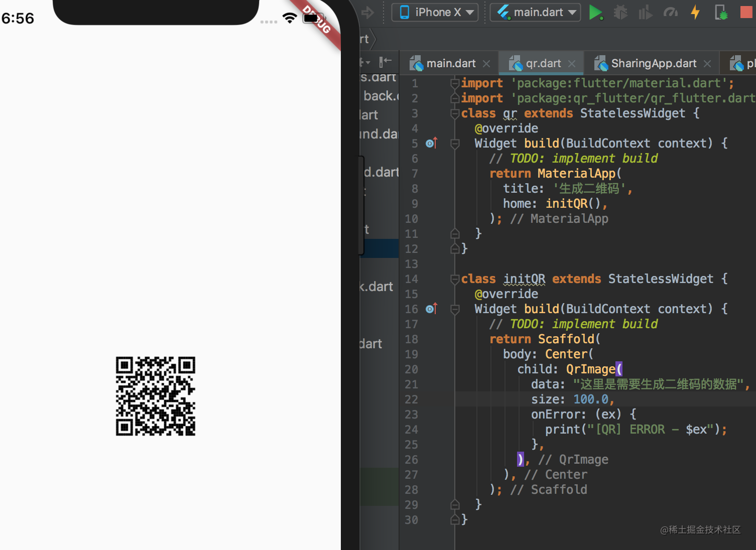Tap the QR code image in simulator
The height and width of the screenshot is (550, 756).
(156, 396)
